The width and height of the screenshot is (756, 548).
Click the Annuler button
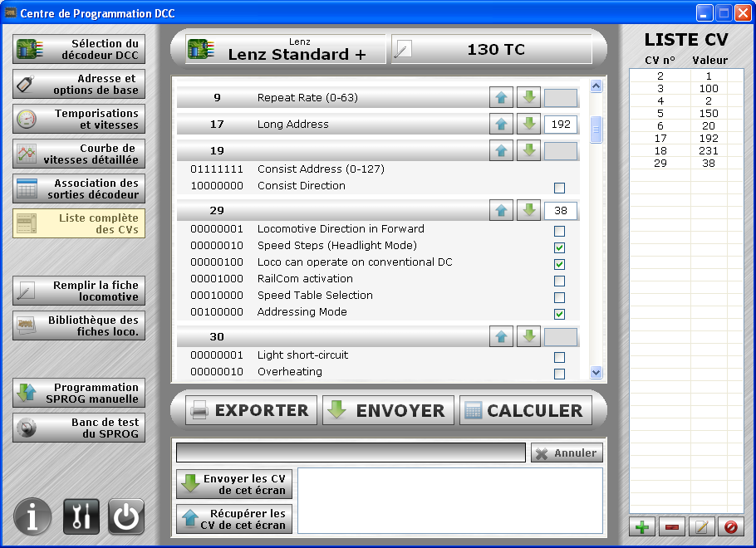tap(567, 453)
